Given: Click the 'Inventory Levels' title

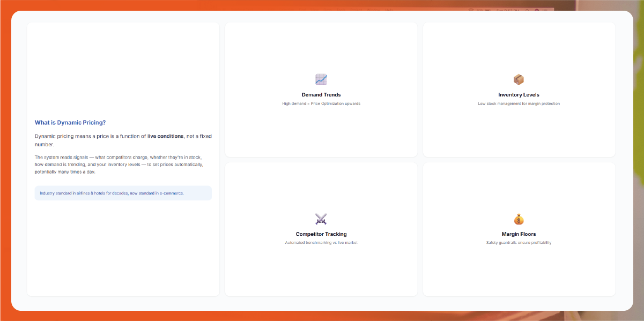Looking at the screenshot, I should 519,95.
